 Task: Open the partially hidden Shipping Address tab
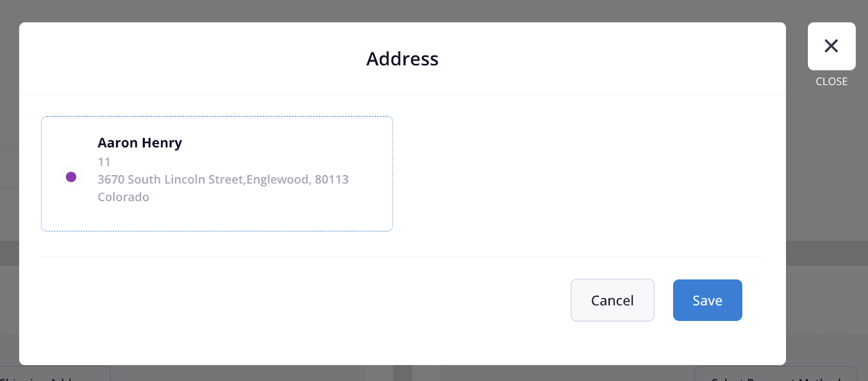pos(54,375)
